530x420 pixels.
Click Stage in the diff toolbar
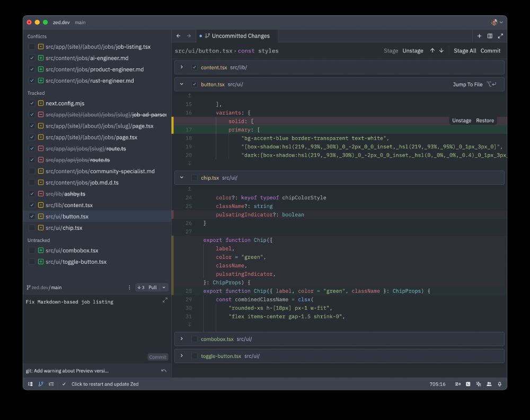(391, 51)
